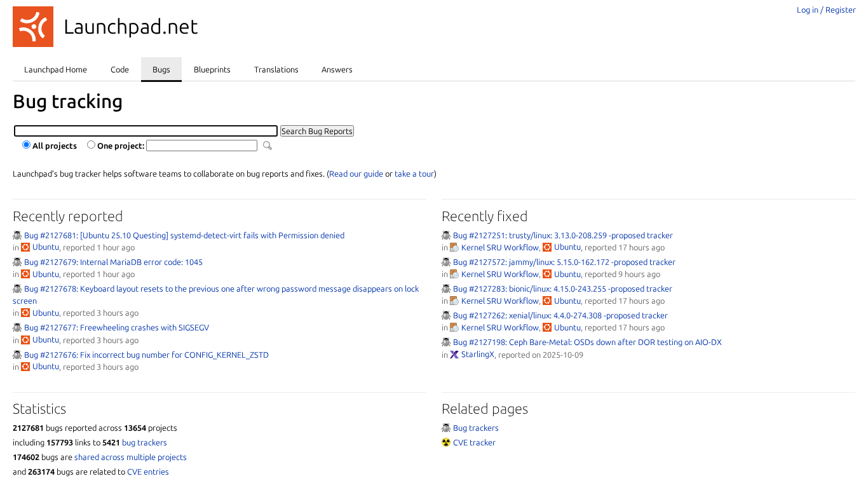868x488 pixels.
Task: Go to the Answers tab
Action: [x=337, y=70]
